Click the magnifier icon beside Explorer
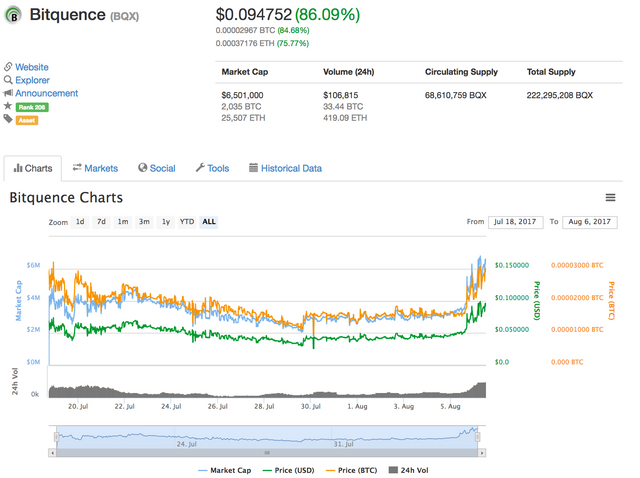 coord(8,80)
